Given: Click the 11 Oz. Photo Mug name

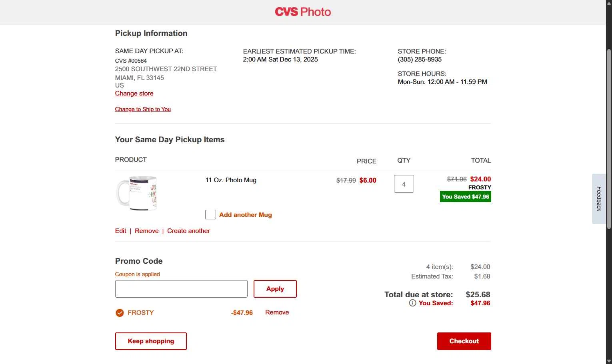Looking at the screenshot, I should 231,180.
